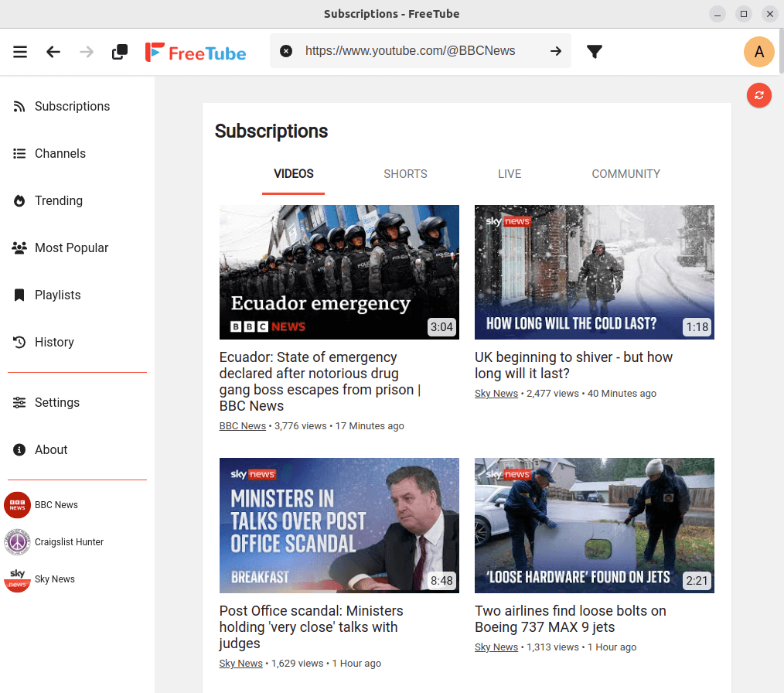
Task: Submit the search with the arrow
Action: 555,51
